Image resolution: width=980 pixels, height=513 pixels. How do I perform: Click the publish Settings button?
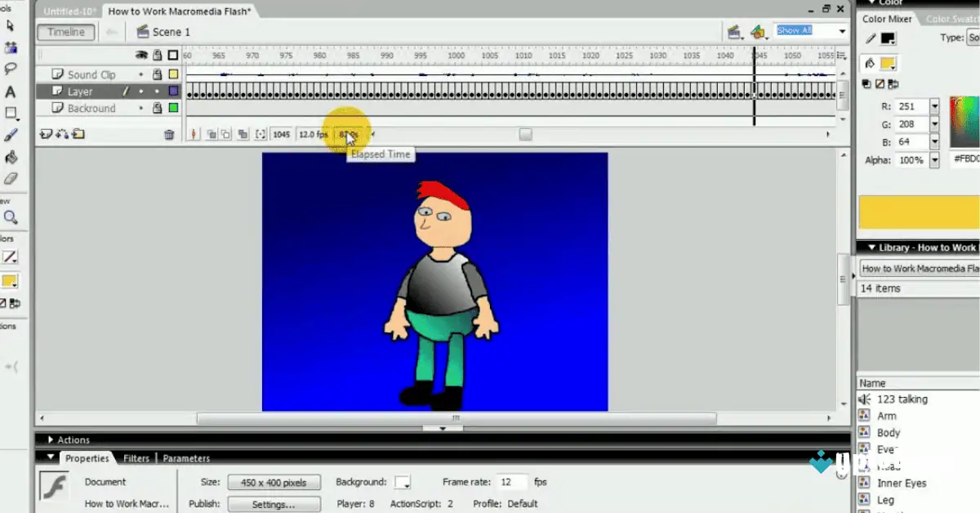click(x=274, y=504)
